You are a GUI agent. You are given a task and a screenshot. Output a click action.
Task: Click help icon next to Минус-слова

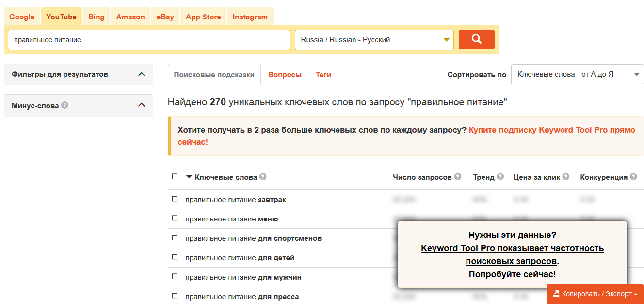click(x=65, y=105)
